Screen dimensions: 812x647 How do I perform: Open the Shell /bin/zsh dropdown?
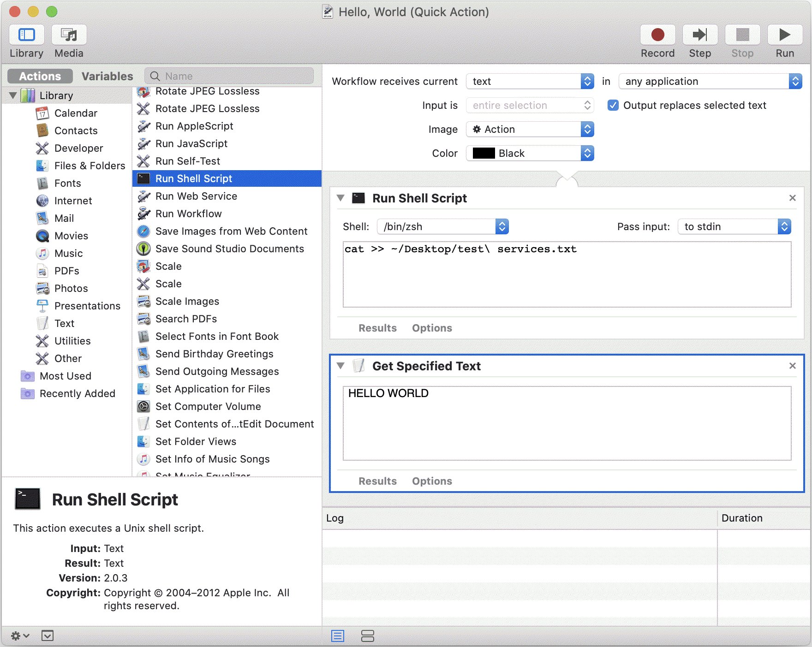click(442, 227)
